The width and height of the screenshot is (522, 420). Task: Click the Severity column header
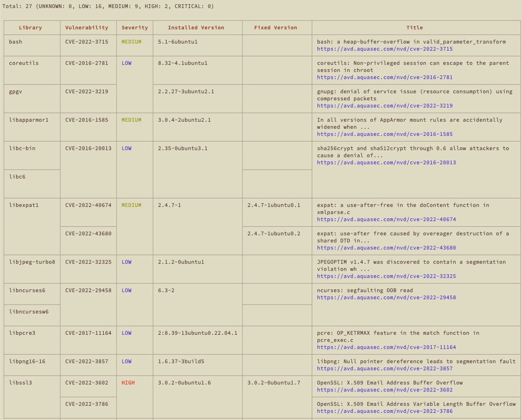point(134,27)
